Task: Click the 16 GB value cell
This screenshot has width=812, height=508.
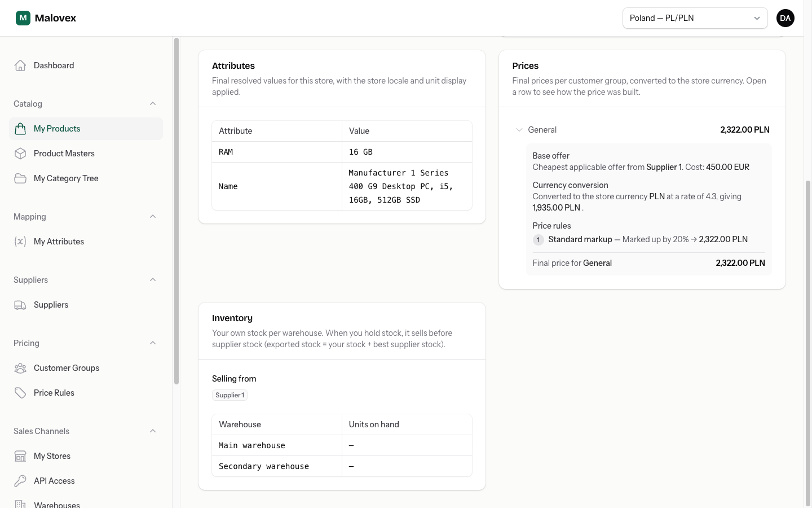Action: pyautogui.click(x=407, y=152)
